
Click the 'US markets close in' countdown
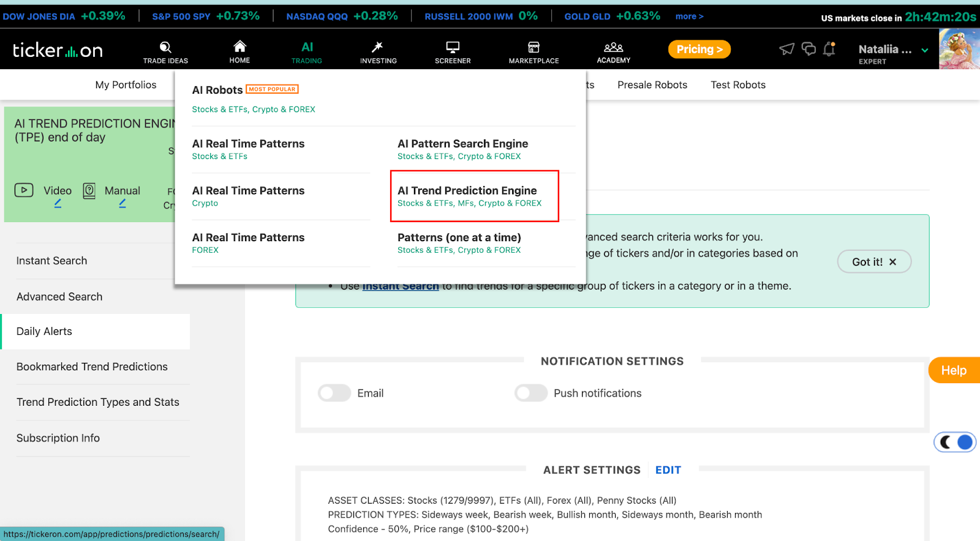tap(899, 17)
